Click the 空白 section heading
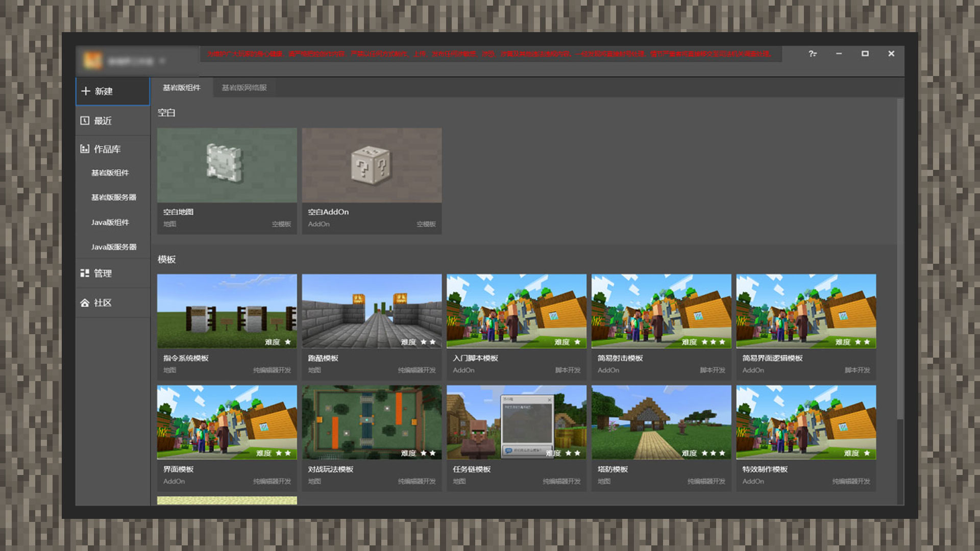Screen dimensions: 980x551 click(166, 113)
